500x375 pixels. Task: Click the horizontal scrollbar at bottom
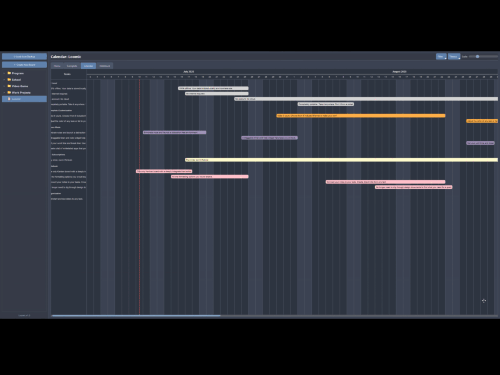pyautogui.click(x=136, y=315)
